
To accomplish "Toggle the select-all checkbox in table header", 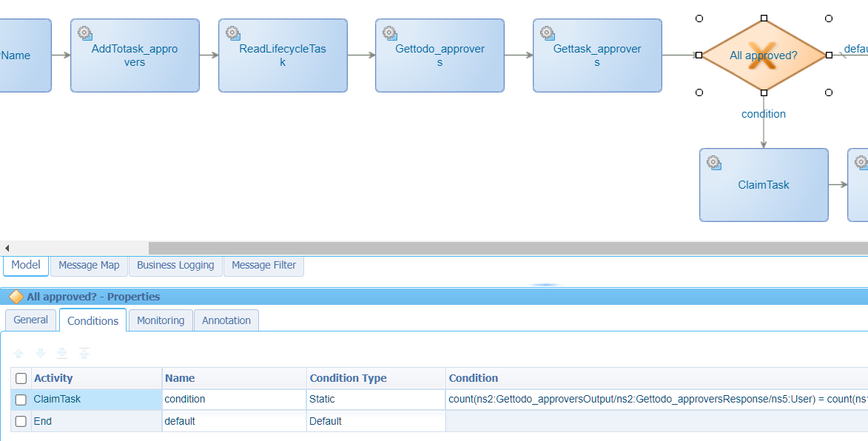I will 21,378.
